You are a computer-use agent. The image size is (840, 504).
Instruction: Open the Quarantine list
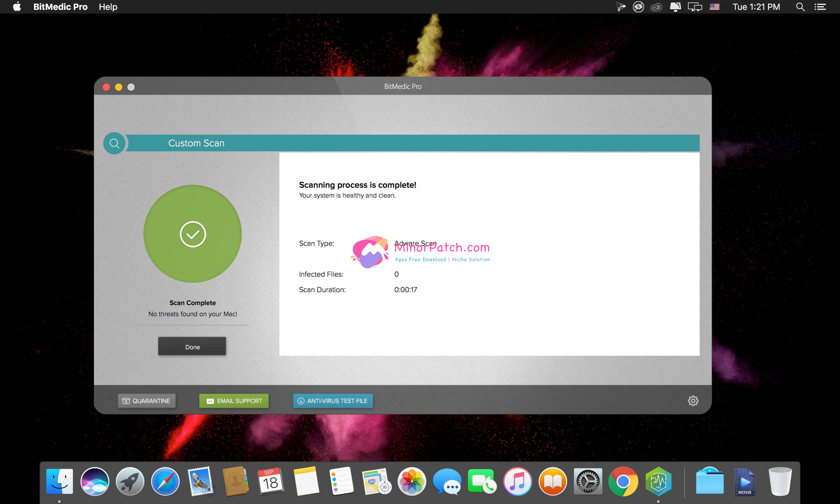coord(146,401)
